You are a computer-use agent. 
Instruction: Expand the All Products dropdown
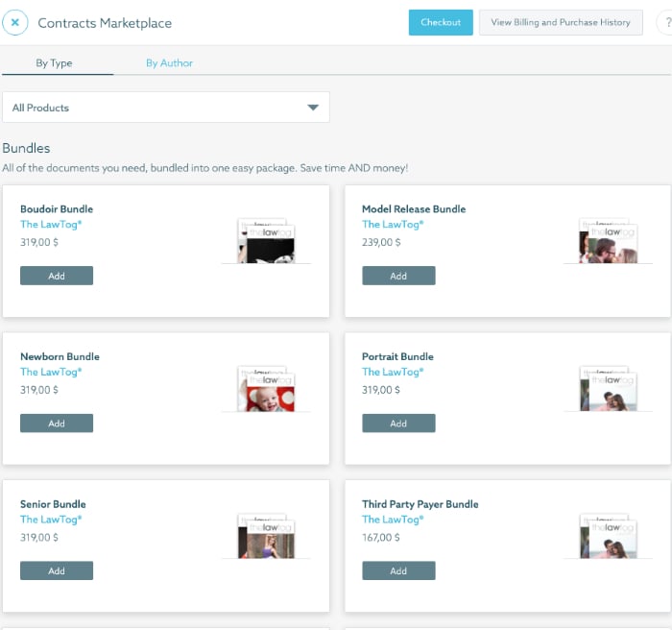pyautogui.click(x=165, y=108)
